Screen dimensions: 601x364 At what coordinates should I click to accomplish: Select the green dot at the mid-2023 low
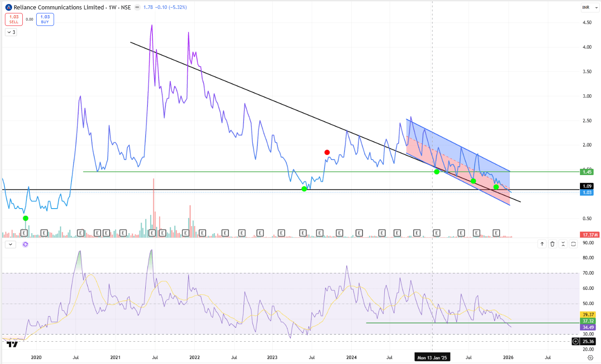click(304, 189)
